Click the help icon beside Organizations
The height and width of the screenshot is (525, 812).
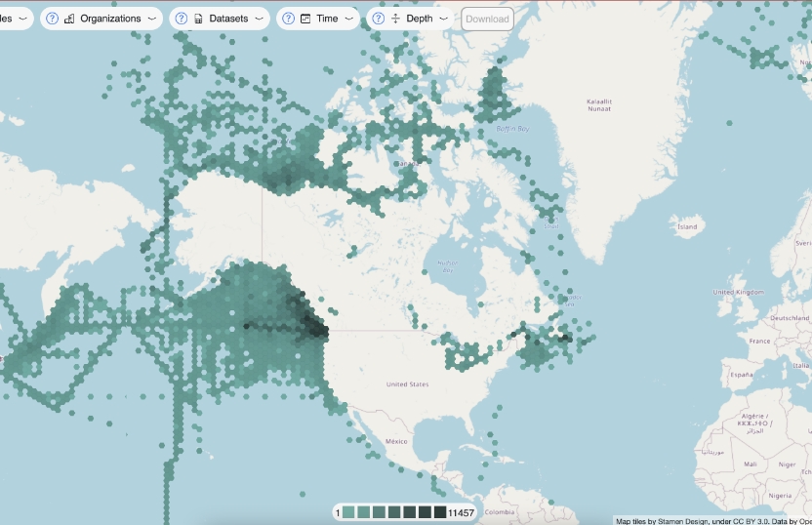(x=53, y=19)
